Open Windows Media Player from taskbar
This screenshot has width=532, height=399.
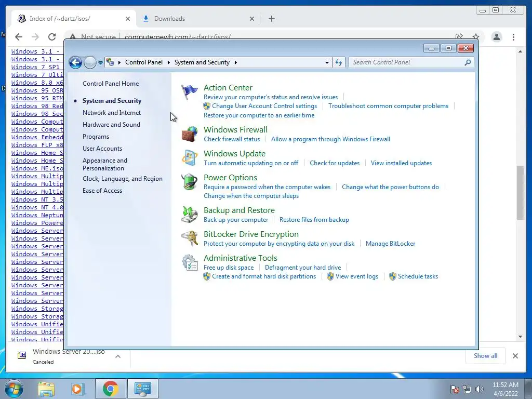pyautogui.click(x=77, y=389)
